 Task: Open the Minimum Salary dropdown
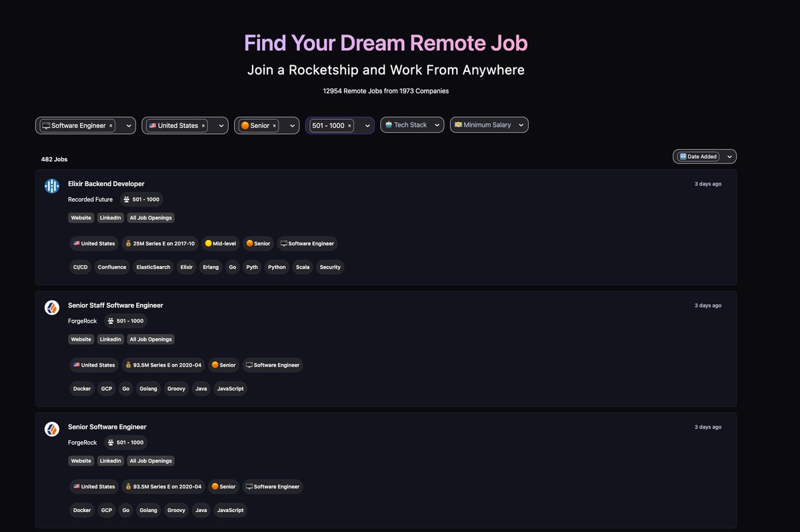click(489, 125)
